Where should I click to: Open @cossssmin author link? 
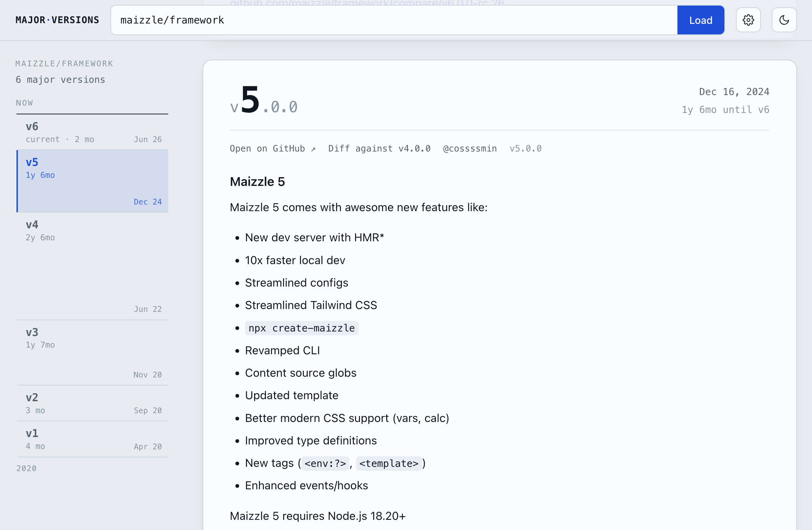(470, 149)
